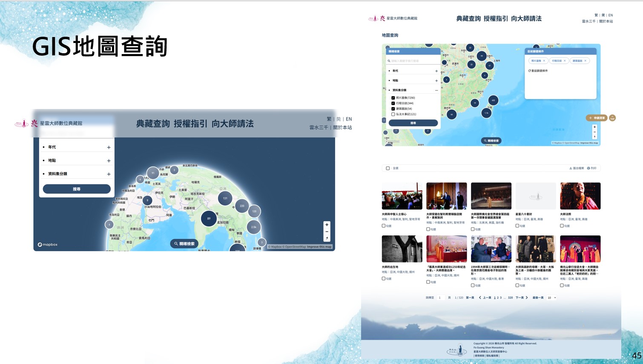Open the 大師法照 thumbnail
The width and height of the screenshot is (643, 364).
(x=580, y=196)
